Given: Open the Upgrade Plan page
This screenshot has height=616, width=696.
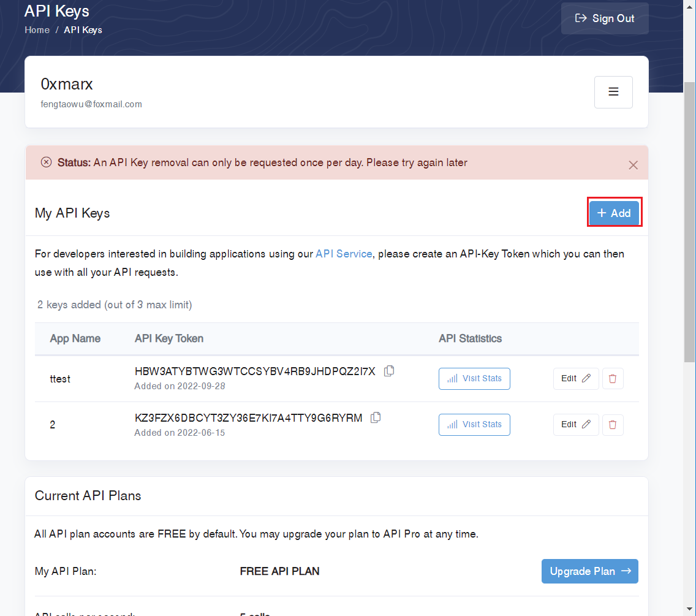Looking at the screenshot, I should (x=589, y=571).
